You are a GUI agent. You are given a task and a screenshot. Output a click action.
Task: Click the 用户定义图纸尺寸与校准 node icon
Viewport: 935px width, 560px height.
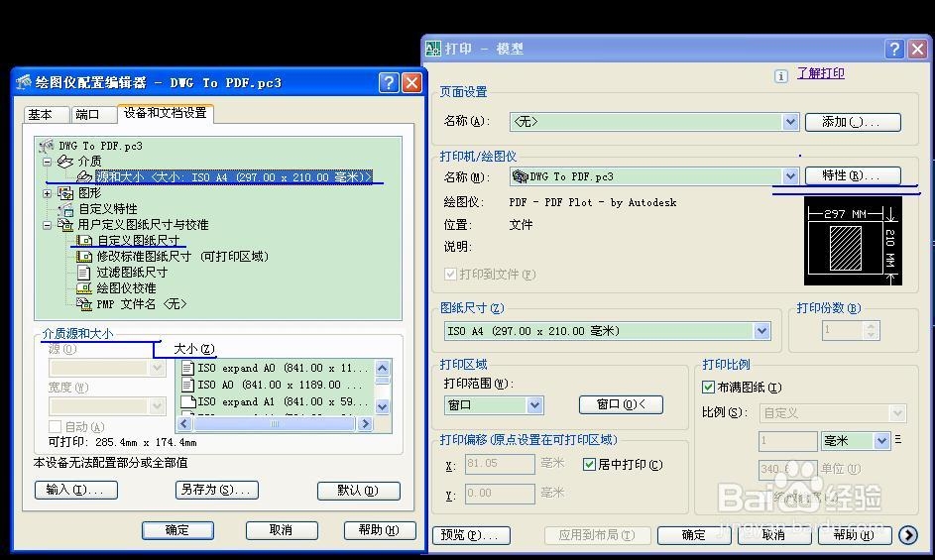click(x=65, y=225)
